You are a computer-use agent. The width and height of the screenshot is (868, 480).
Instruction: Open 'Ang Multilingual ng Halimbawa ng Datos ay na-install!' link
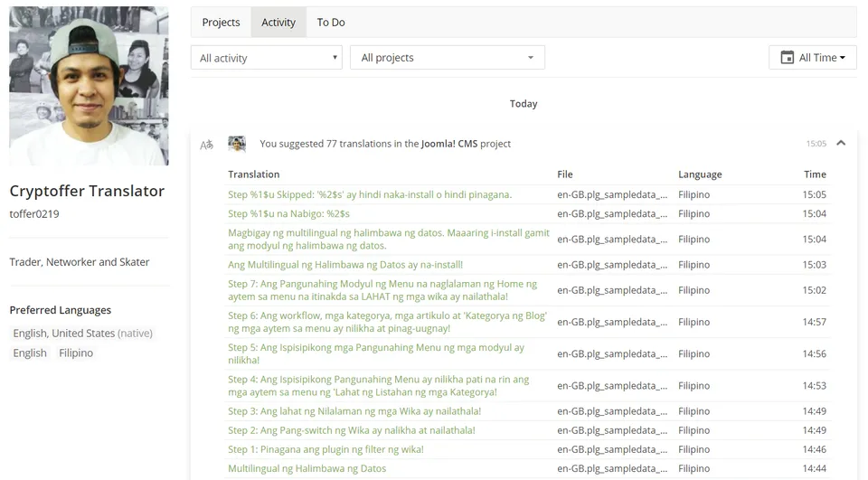click(345, 265)
